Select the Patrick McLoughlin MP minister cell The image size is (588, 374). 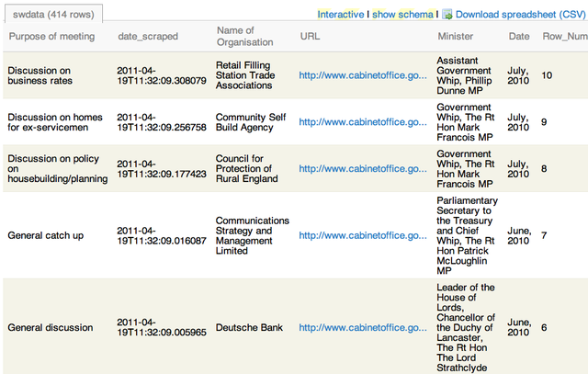coord(468,235)
